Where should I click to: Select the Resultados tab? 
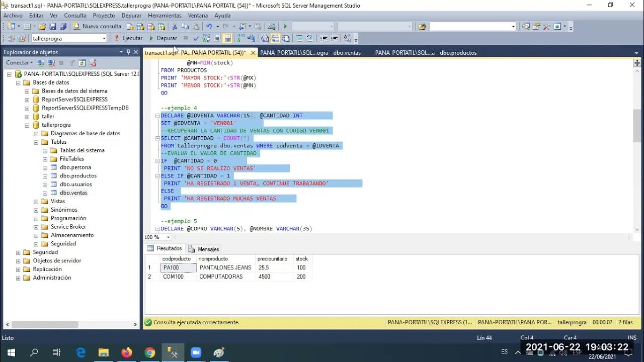point(165,248)
